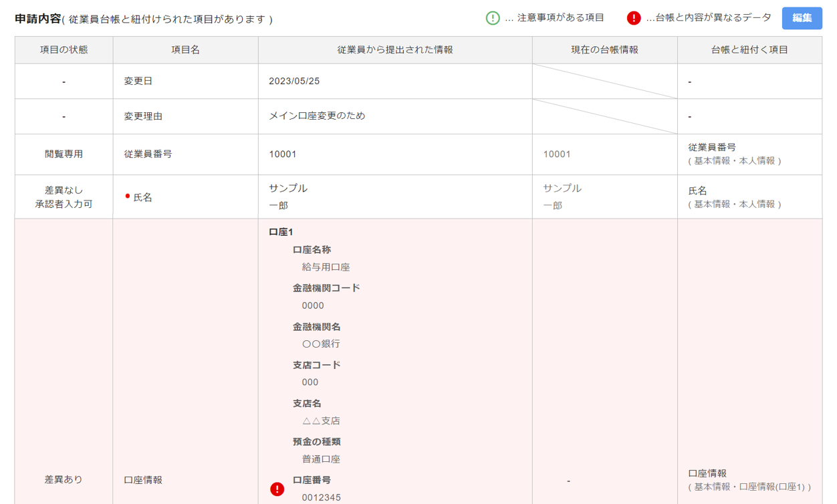Click the value 給与用口座
Viewport: 837px width, 504px height.
(326, 267)
